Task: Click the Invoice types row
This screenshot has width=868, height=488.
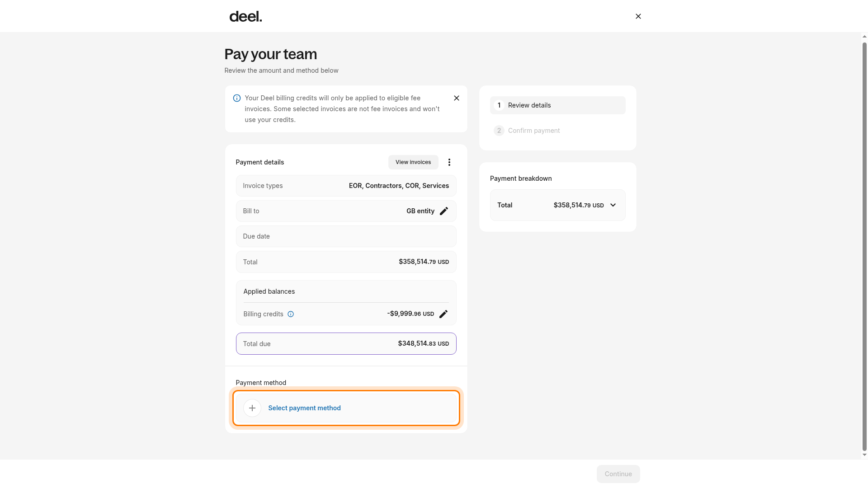Action: (346, 186)
